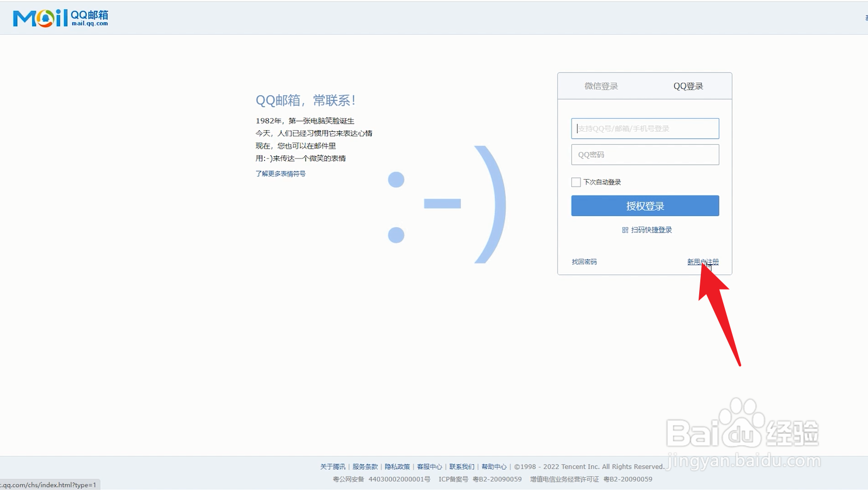Switch to the 微信登录 tab
The width and height of the screenshot is (868, 490).
[x=601, y=86]
